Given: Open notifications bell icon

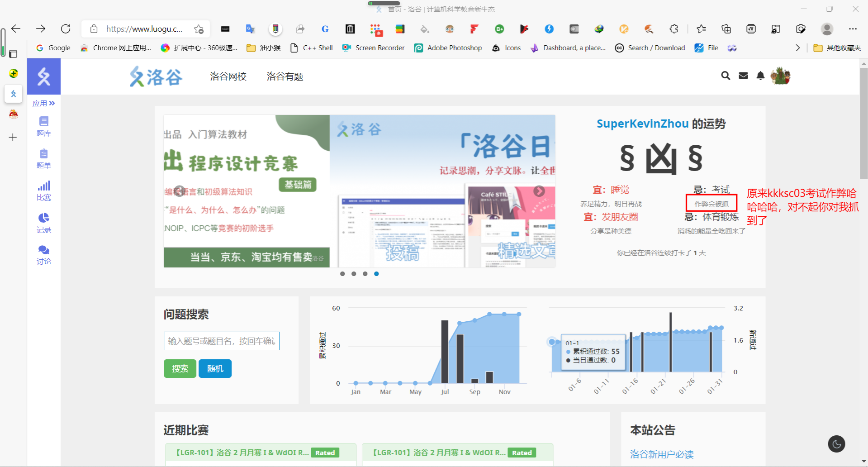Looking at the screenshot, I should point(760,76).
